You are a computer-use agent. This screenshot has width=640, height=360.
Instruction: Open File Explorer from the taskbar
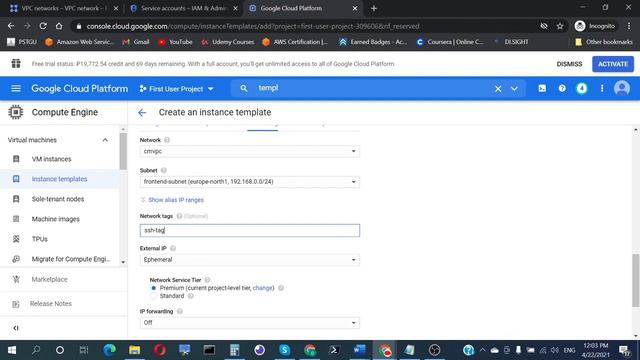[134, 350]
